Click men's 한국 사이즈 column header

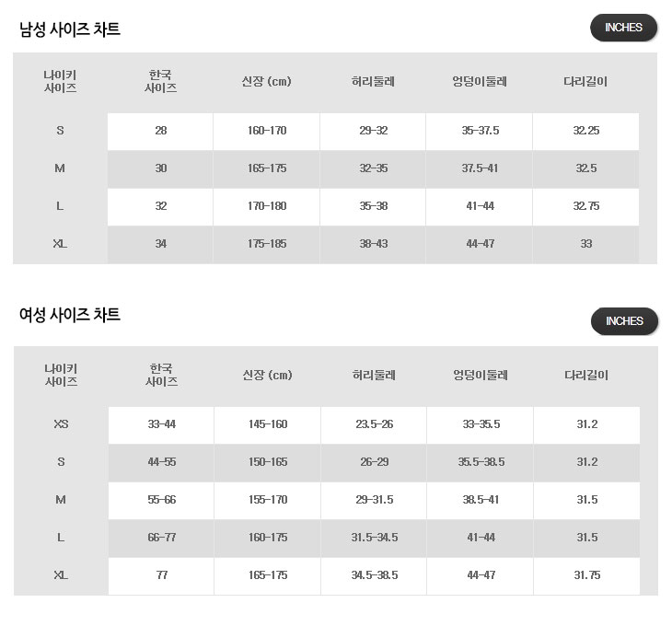(160, 82)
